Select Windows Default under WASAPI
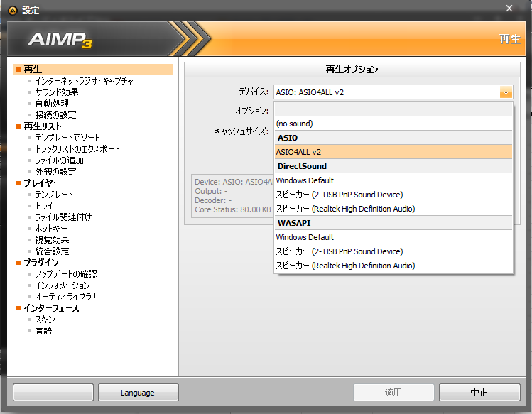The image size is (532, 414). 393,237
